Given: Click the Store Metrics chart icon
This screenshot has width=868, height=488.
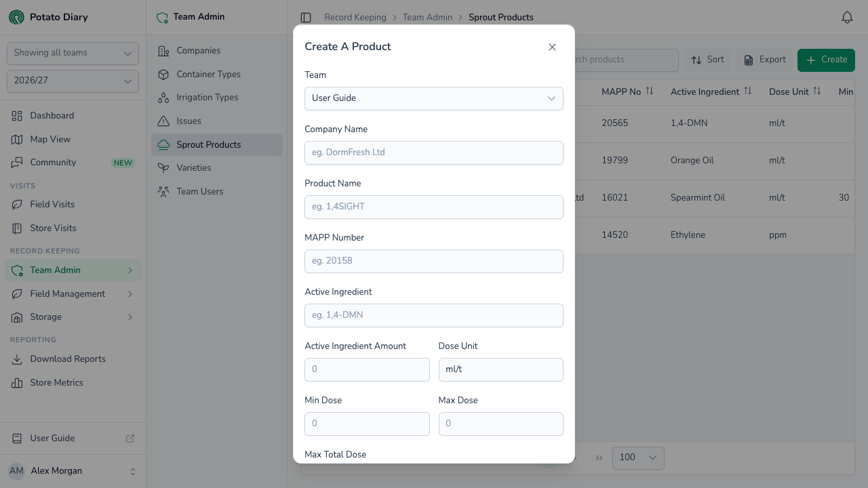Looking at the screenshot, I should pyautogui.click(x=17, y=383).
